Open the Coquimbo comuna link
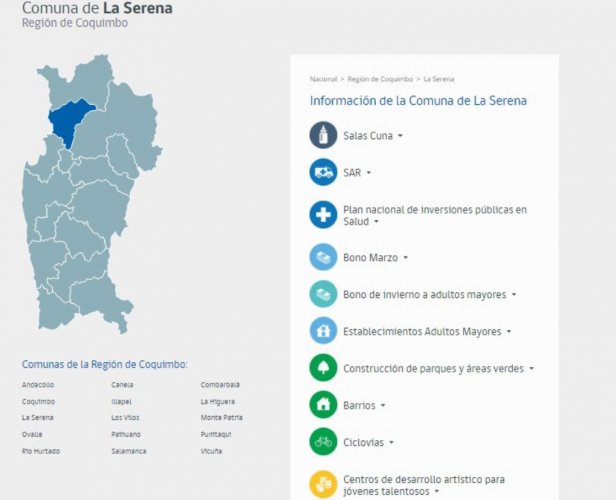 tap(38, 401)
